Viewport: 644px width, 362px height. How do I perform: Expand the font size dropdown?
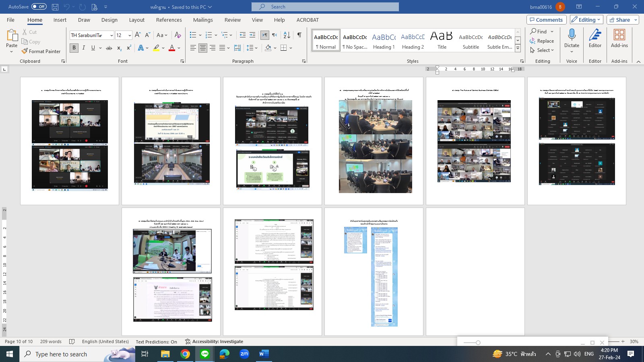click(130, 35)
